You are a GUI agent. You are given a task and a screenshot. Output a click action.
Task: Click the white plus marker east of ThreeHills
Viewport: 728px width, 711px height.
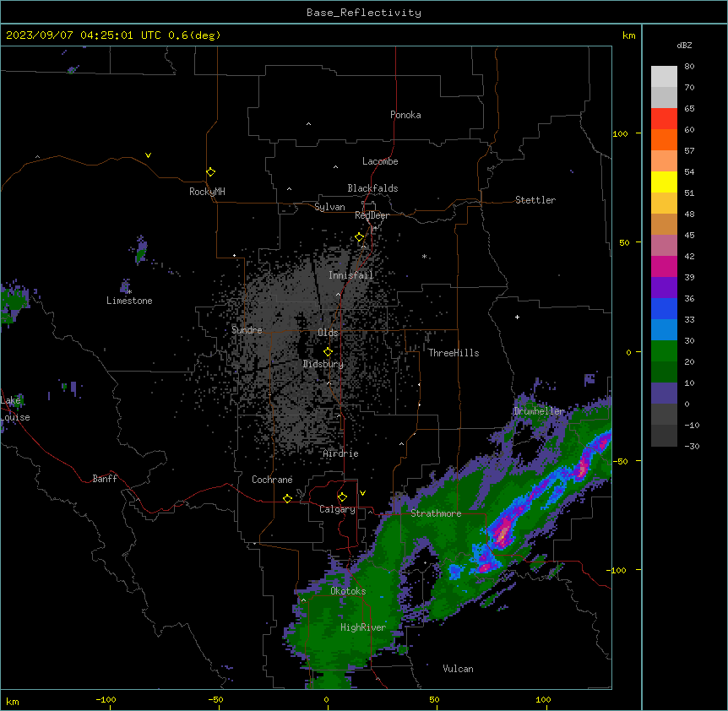click(517, 317)
